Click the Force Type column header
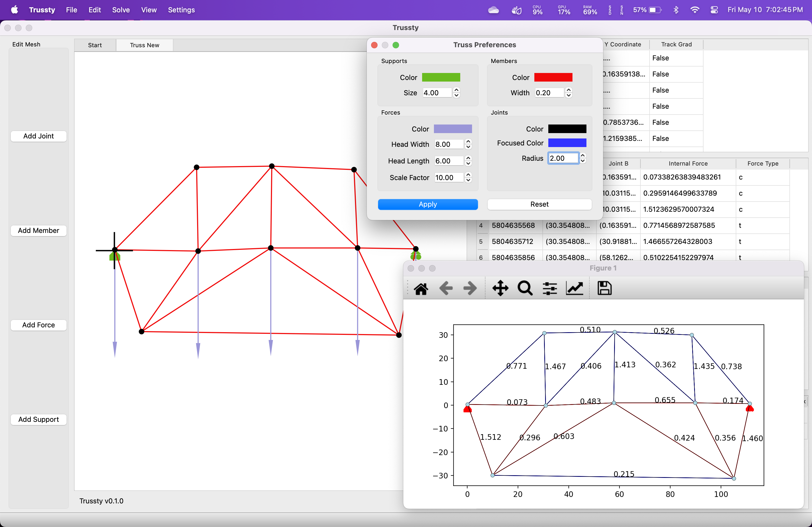Screen dimensions: 812x527 coord(763,164)
